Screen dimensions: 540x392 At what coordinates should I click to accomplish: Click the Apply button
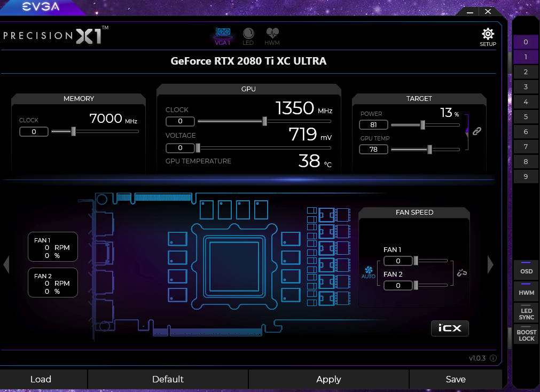328,379
